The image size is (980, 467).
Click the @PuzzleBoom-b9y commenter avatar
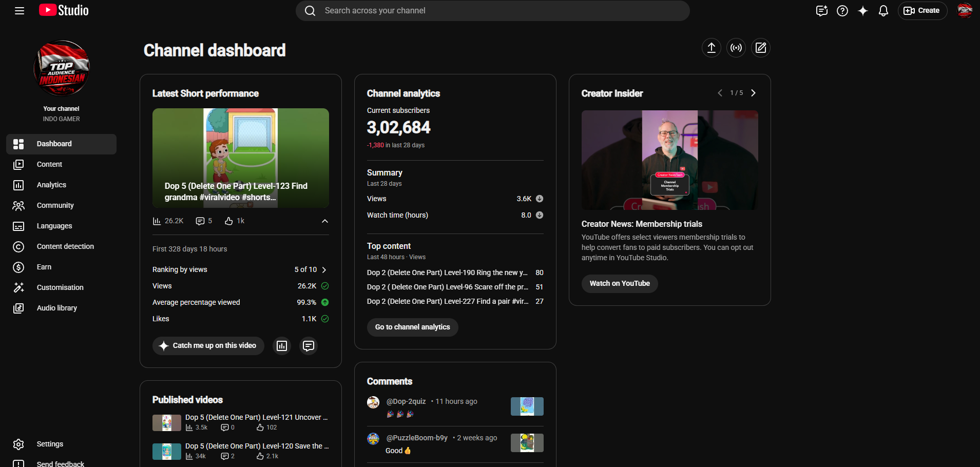pyautogui.click(x=373, y=439)
